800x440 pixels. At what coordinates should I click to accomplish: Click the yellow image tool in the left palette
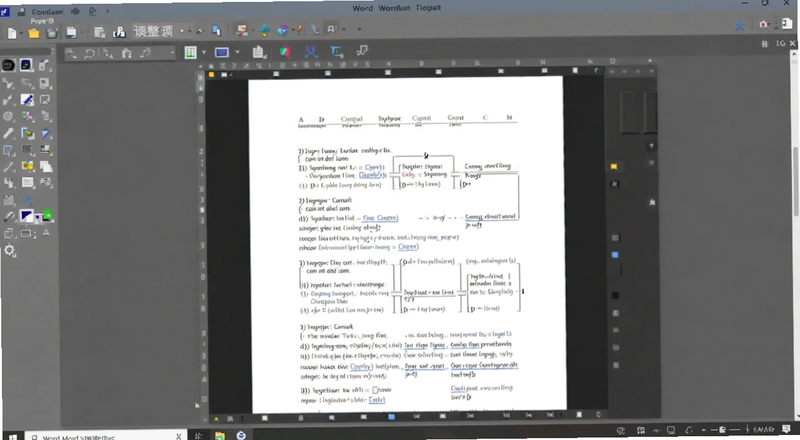click(27, 166)
